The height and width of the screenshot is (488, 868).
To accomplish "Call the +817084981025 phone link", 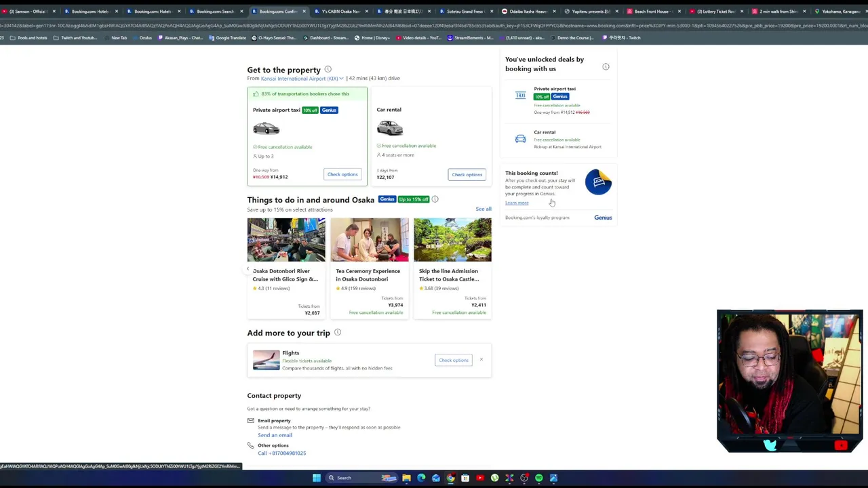I will (x=281, y=453).
